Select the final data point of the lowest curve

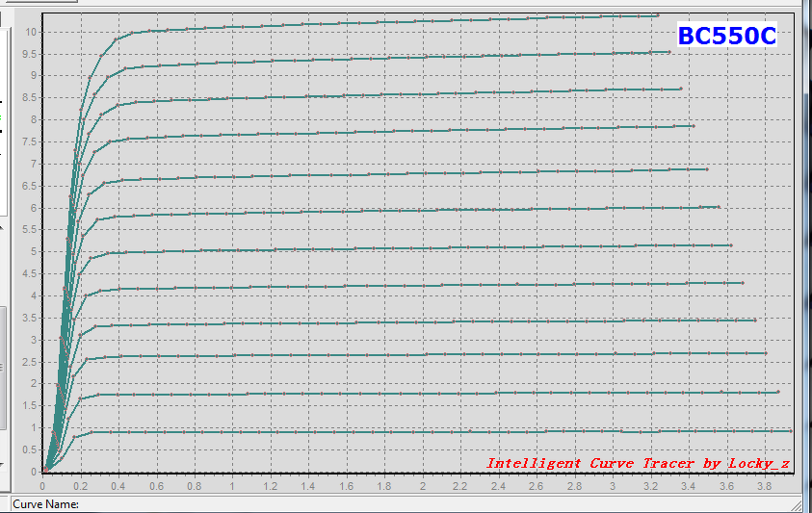pos(791,430)
